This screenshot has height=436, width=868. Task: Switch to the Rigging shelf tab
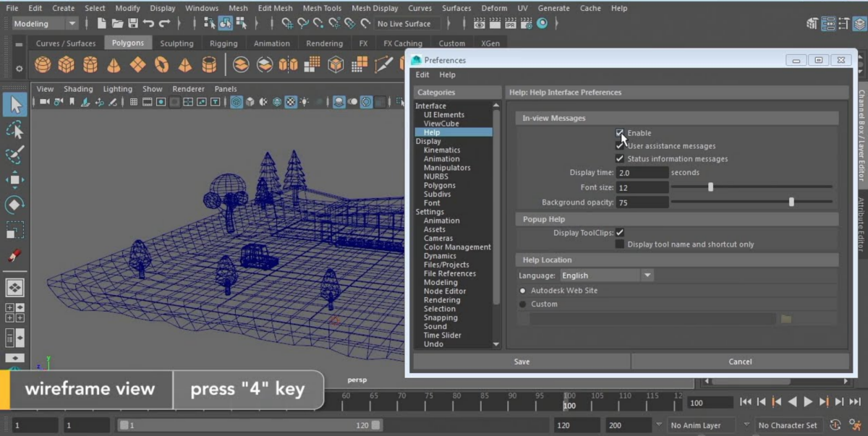coord(224,43)
